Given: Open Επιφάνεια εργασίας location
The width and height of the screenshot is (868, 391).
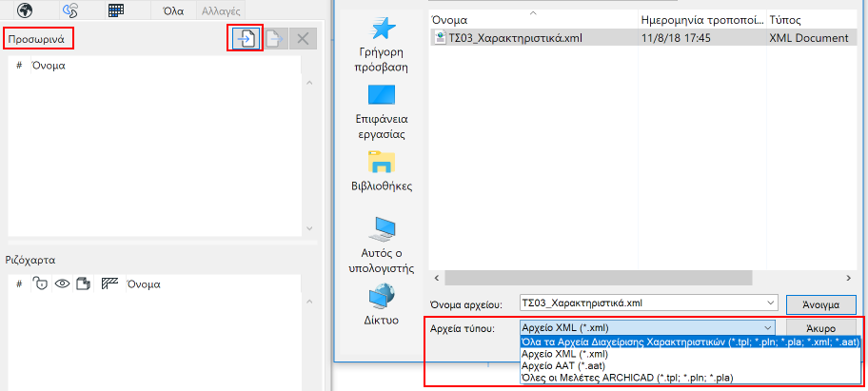Looking at the screenshot, I should click(x=381, y=111).
